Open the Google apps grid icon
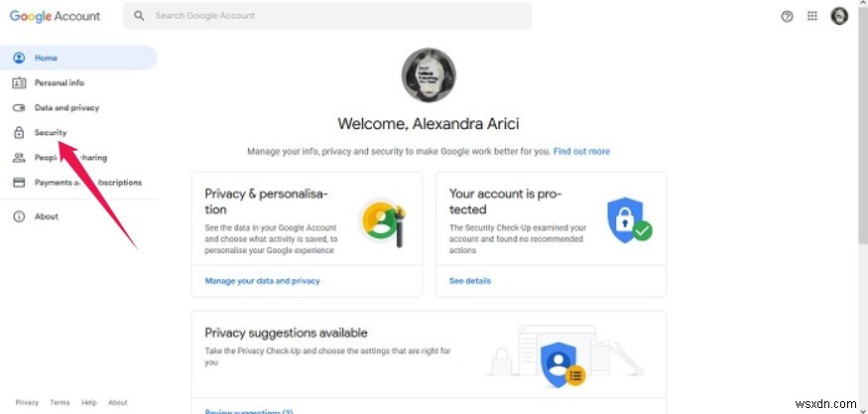The height and width of the screenshot is (414, 868). [x=812, y=16]
